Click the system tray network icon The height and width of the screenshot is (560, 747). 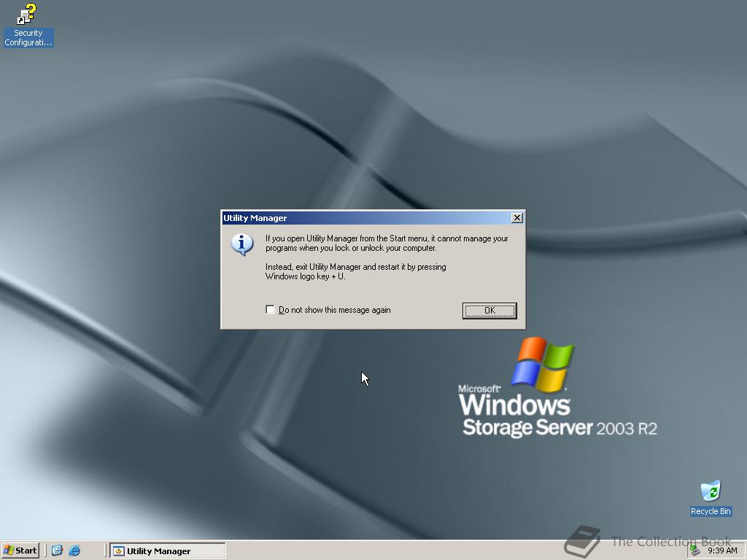click(695, 551)
